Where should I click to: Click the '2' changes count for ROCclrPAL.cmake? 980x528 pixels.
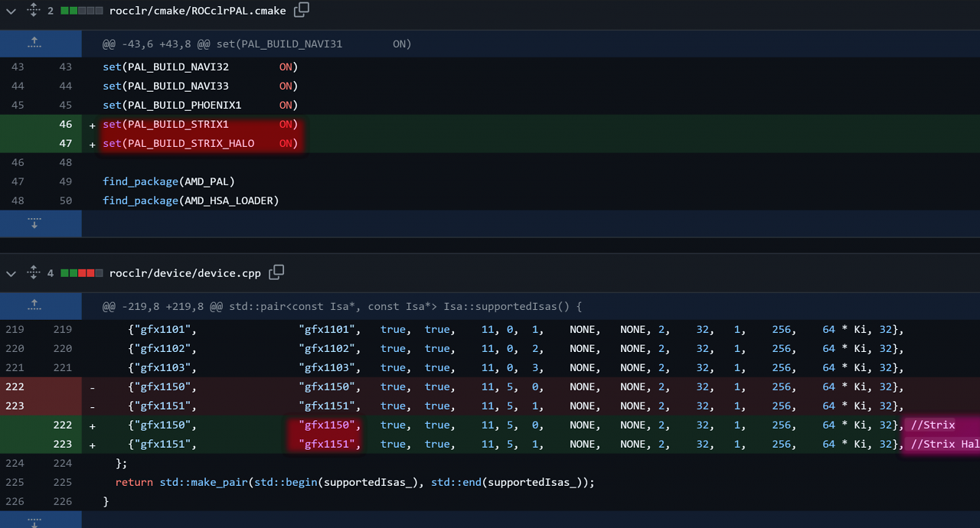pyautogui.click(x=51, y=11)
